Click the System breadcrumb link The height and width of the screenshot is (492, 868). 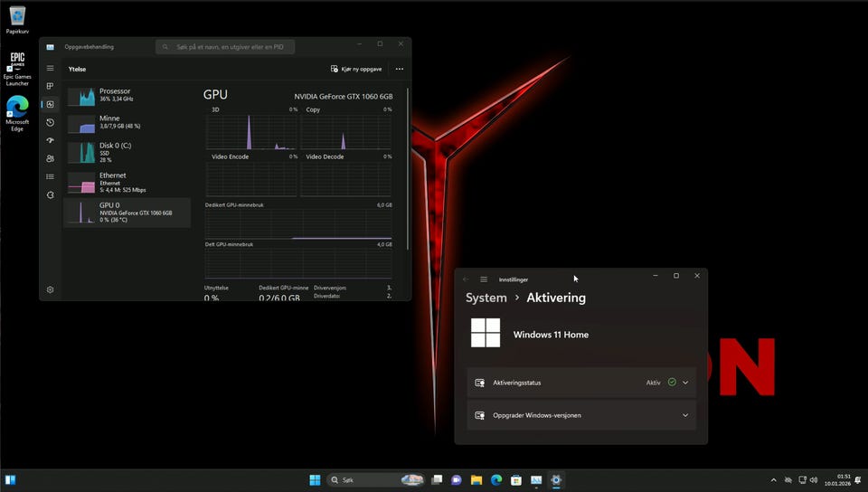click(x=486, y=298)
